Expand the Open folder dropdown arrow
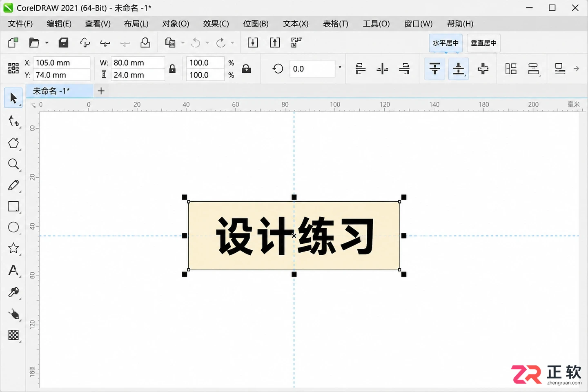The height and width of the screenshot is (392, 588). (x=47, y=42)
